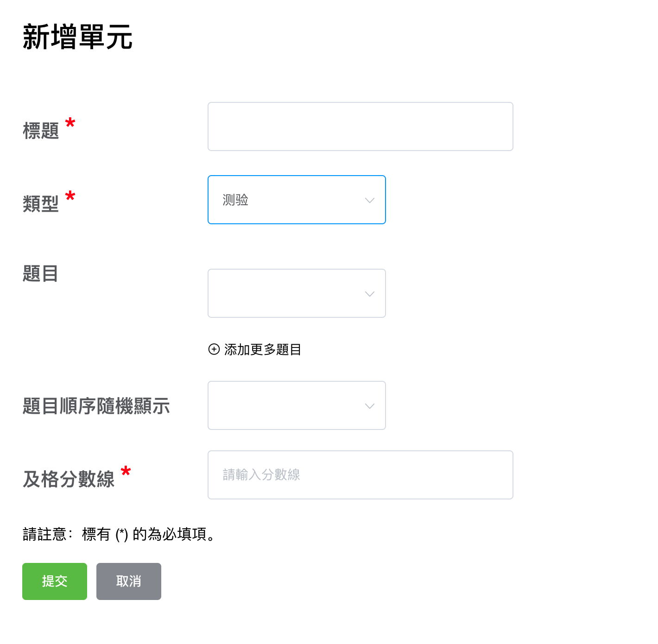Image resolution: width=658 pixels, height=644 pixels.
Task: Click the 類型 field label
Action: click(x=41, y=204)
